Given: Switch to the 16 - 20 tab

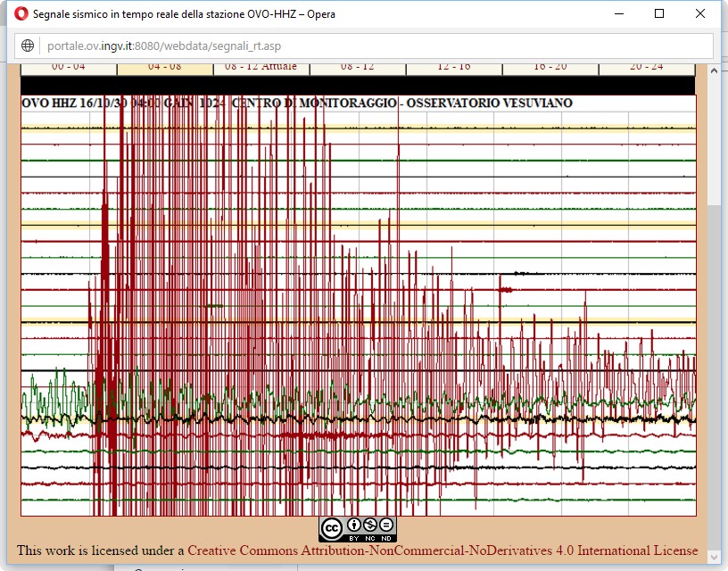Looking at the screenshot, I should (x=550, y=68).
